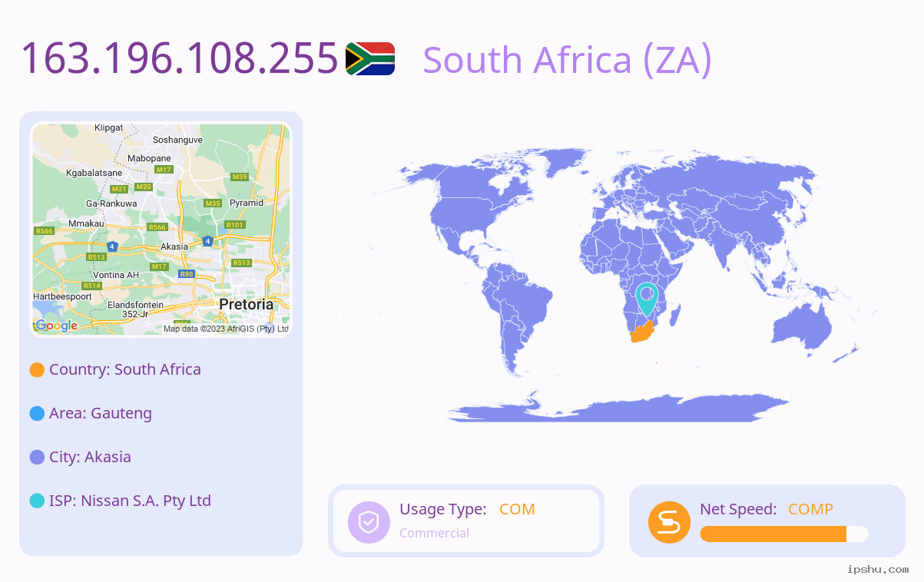Click the teal dot beside ISP

[37, 501]
